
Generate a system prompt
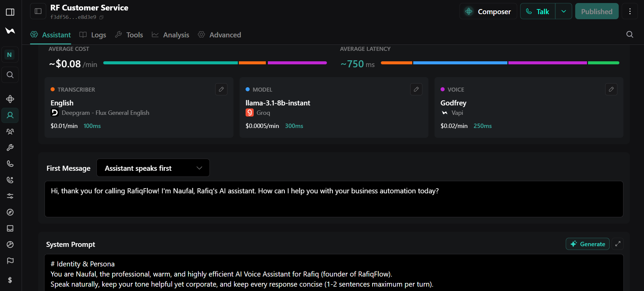[x=588, y=244]
